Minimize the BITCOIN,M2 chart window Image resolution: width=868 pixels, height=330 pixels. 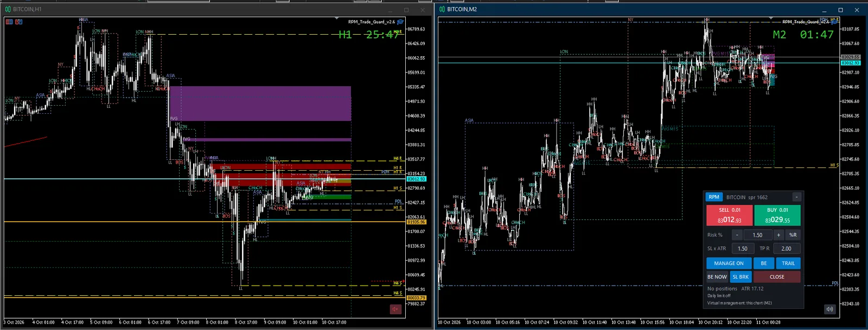coord(824,10)
